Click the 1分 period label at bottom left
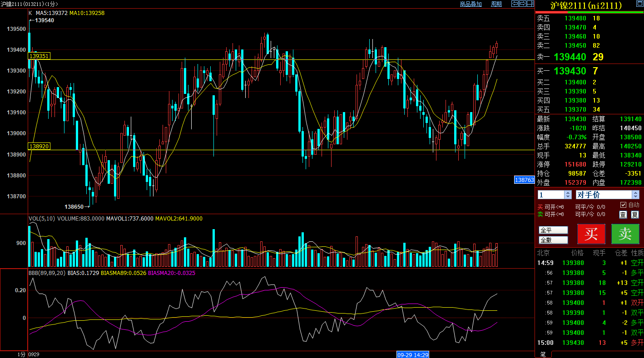Screen dimensions: 644x358 click(21, 354)
